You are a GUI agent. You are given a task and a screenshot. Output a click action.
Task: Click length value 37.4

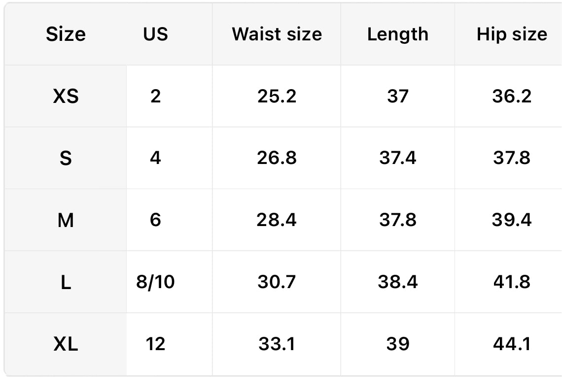point(397,158)
